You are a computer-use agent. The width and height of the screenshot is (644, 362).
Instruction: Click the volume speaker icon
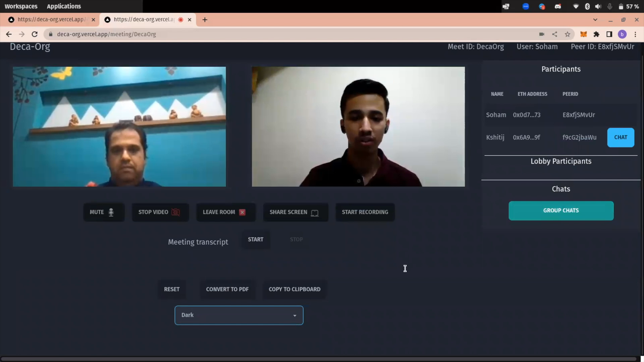point(598,6)
